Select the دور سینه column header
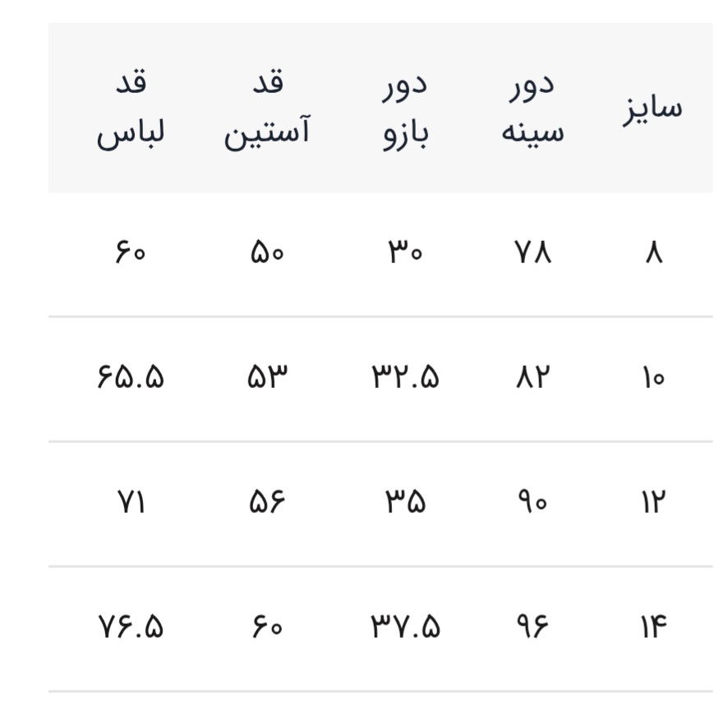Viewport: 728px width, 721px height. pyautogui.click(x=532, y=109)
